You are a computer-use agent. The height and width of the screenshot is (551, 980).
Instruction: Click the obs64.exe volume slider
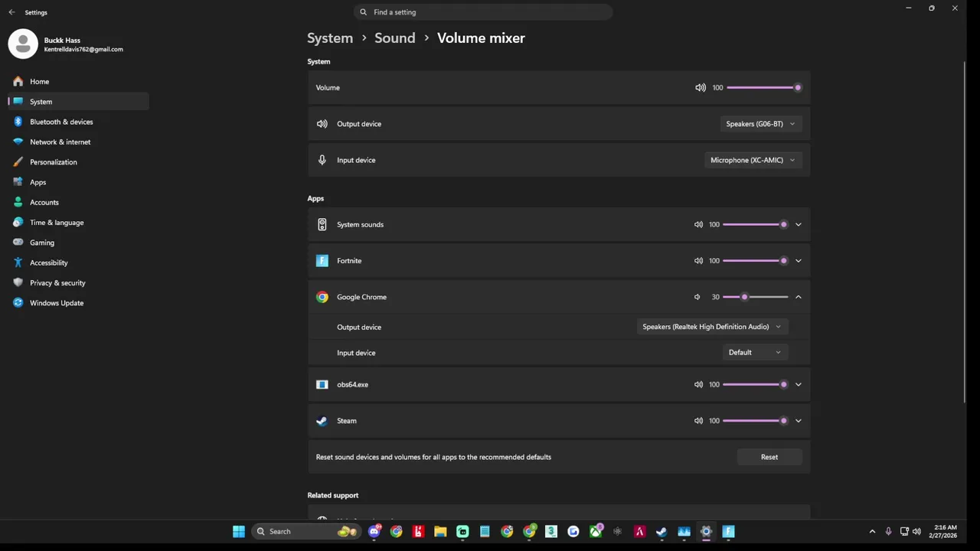(x=755, y=384)
